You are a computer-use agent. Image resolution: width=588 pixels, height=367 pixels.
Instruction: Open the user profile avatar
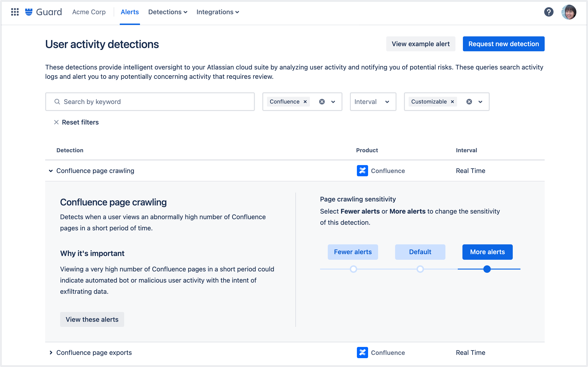click(569, 12)
